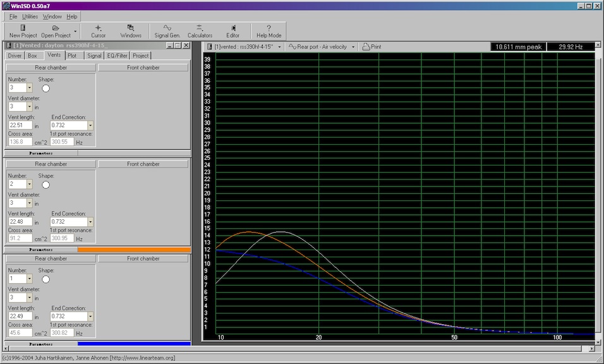Image resolution: width=604 pixels, height=364 pixels.
Task: Click the Print icon in graph toolbar
Action: click(371, 47)
